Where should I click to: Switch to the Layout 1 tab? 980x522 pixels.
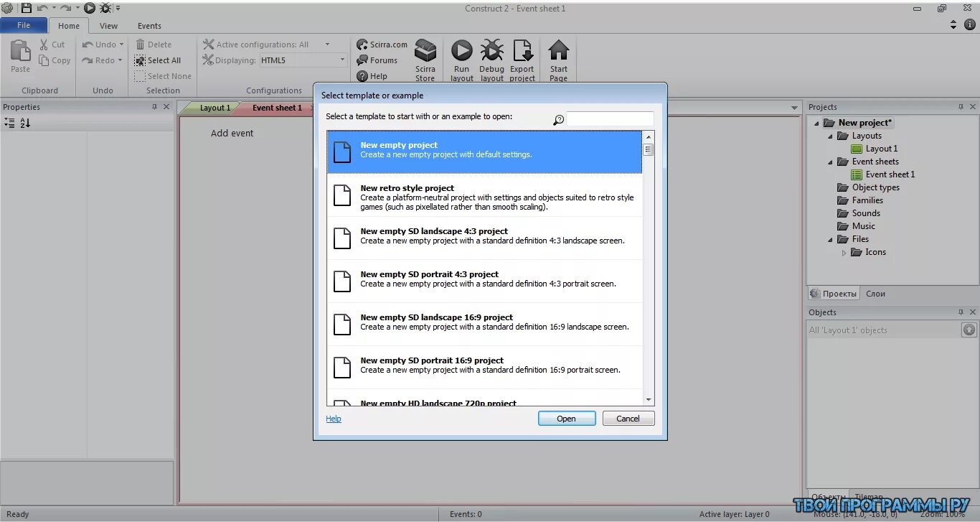pos(215,108)
